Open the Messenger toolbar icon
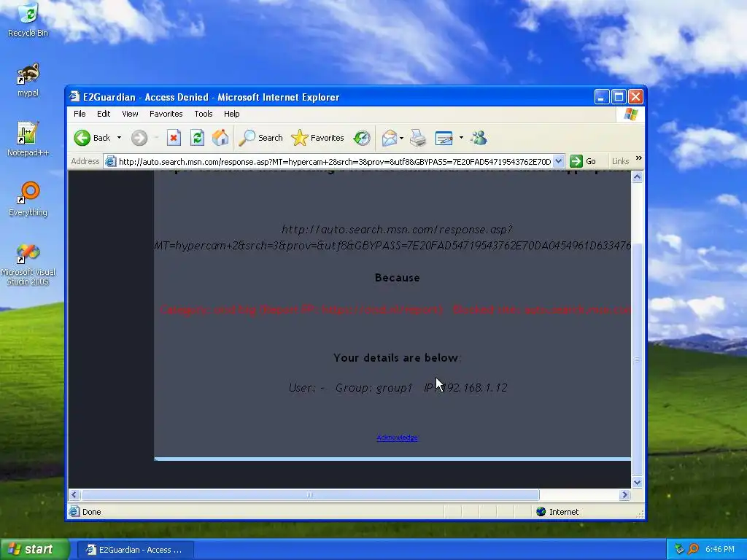 coord(479,138)
